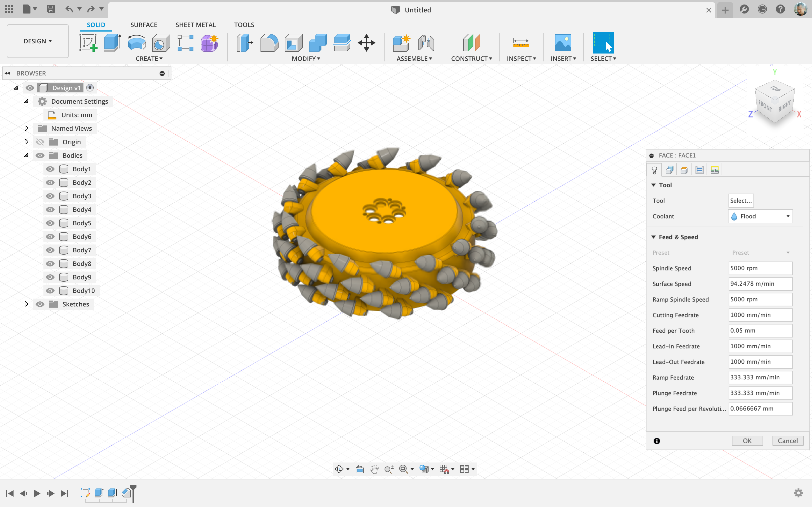This screenshot has height=507, width=812.
Task: Activate the Design v1 component radio button
Action: point(90,88)
